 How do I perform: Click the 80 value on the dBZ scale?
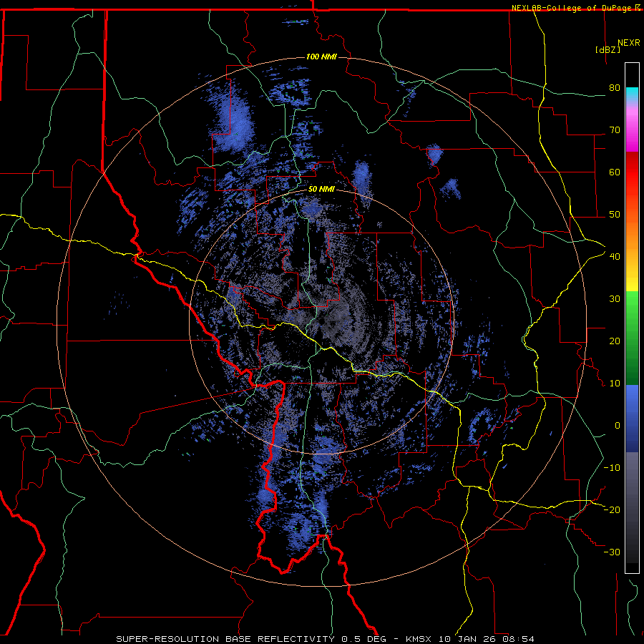(x=615, y=88)
